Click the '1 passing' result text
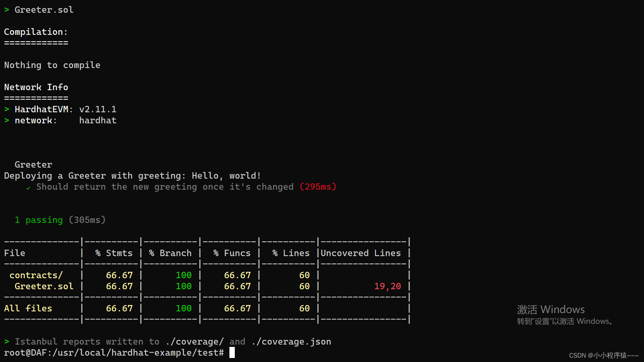Screen dimensions: 644x362 (x=39, y=220)
